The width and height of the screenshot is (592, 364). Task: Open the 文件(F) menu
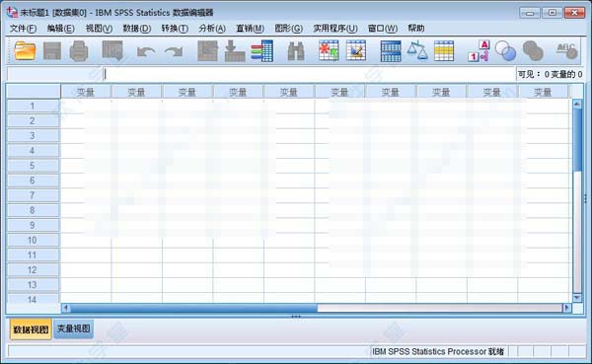pos(23,29)
